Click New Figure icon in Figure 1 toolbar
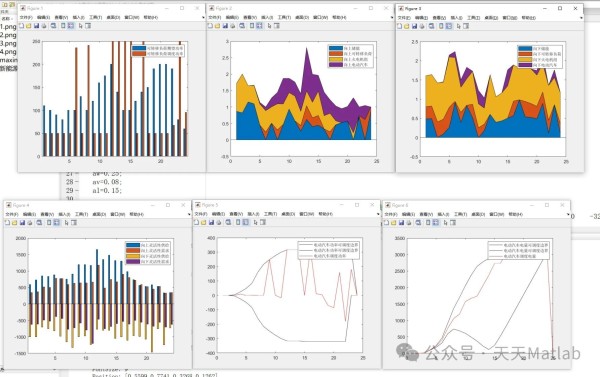 click(x=21, y=26)
